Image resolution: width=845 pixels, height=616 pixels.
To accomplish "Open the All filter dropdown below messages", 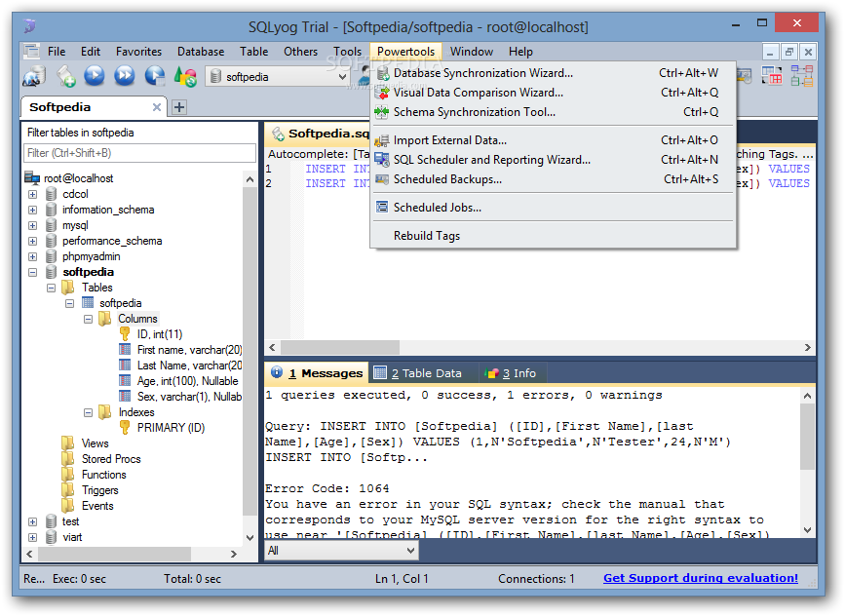I will coord(340,551).
